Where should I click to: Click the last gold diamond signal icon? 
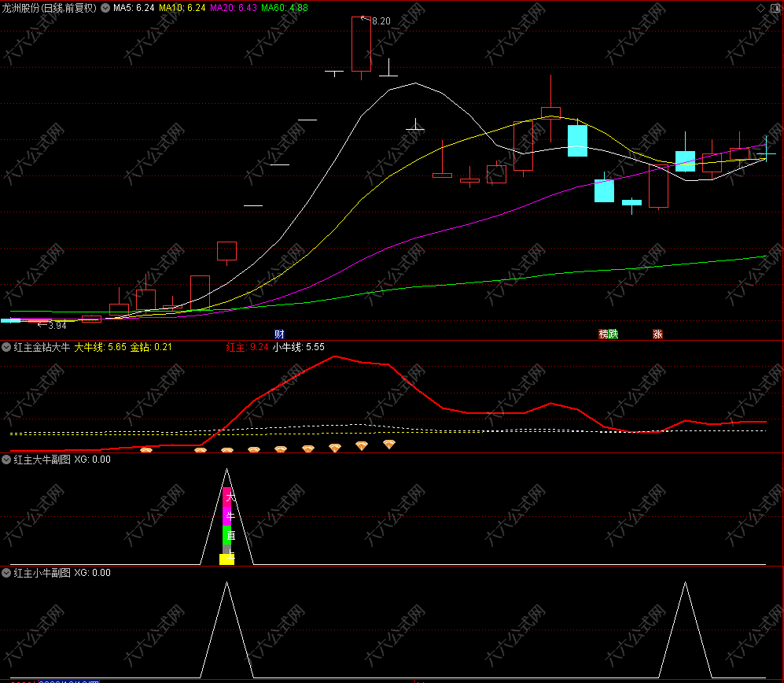click(388, 445)
